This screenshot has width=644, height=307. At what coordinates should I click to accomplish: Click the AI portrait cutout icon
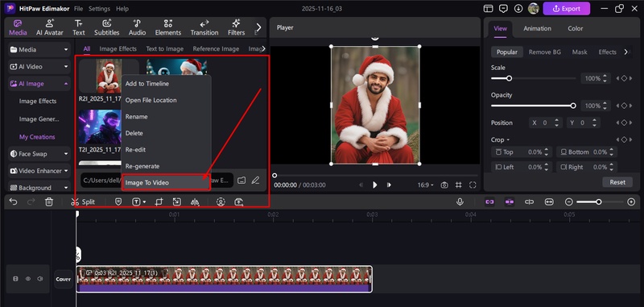point(221,201)
